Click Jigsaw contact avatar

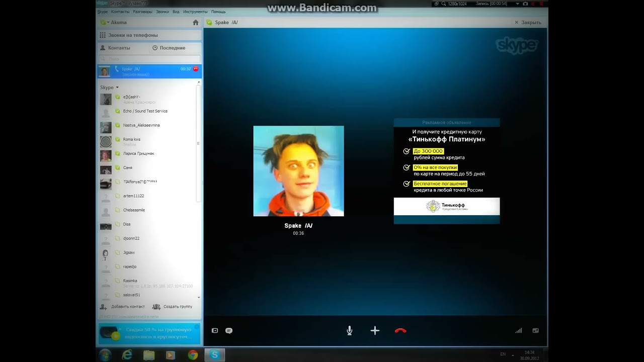point(106,254)
